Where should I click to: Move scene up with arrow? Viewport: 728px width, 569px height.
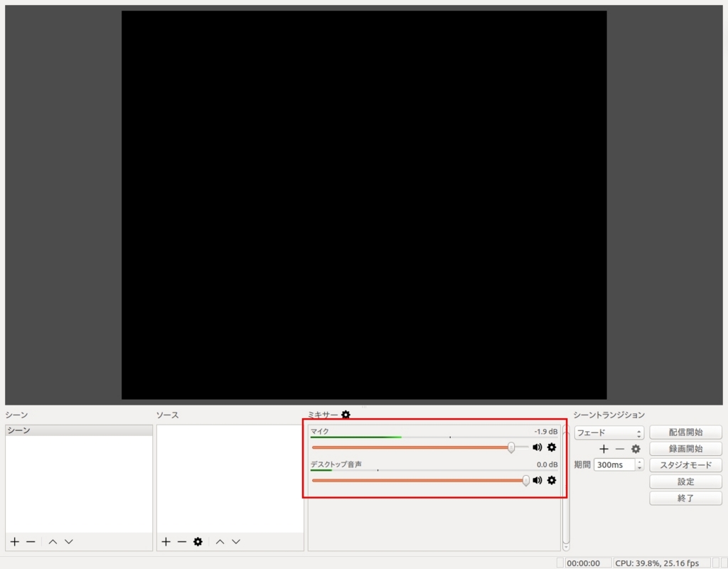pyautogui.click(x=53, y=541)
